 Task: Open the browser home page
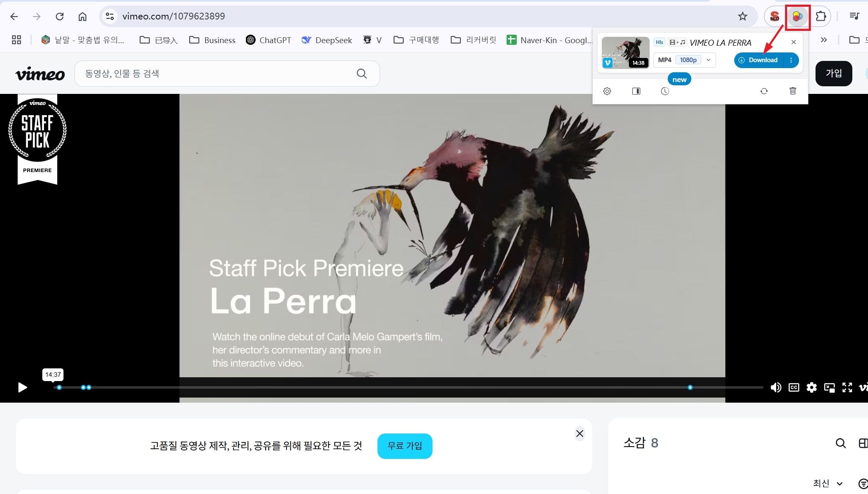[83, 16]
